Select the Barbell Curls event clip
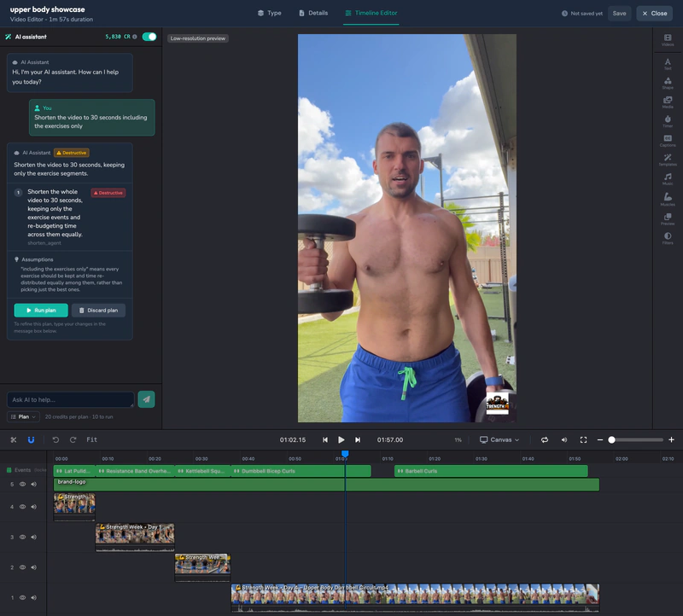 pyautogui.click(x=491, y=471)
